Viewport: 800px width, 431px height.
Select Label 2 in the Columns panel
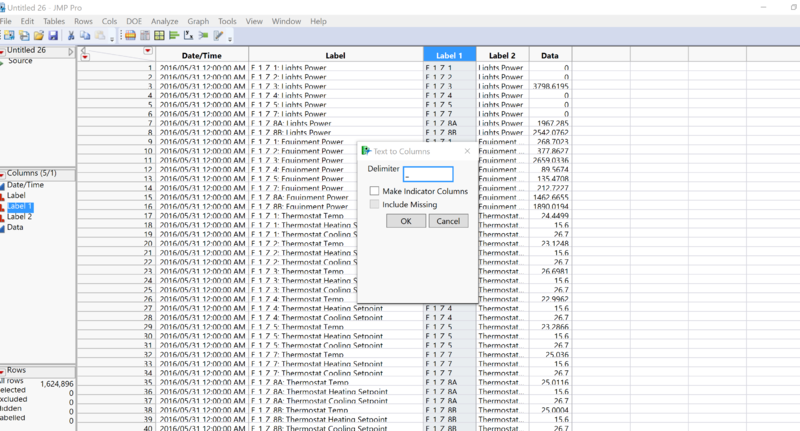19,217
